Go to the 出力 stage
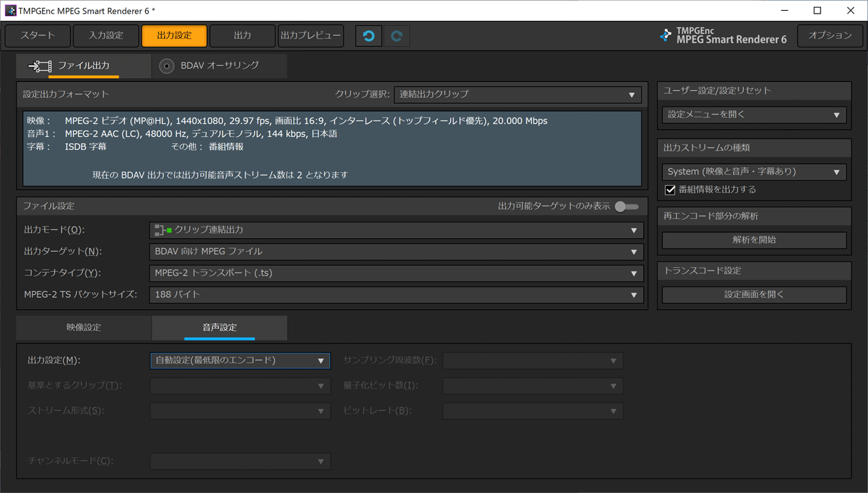 (x=242, y=36)
